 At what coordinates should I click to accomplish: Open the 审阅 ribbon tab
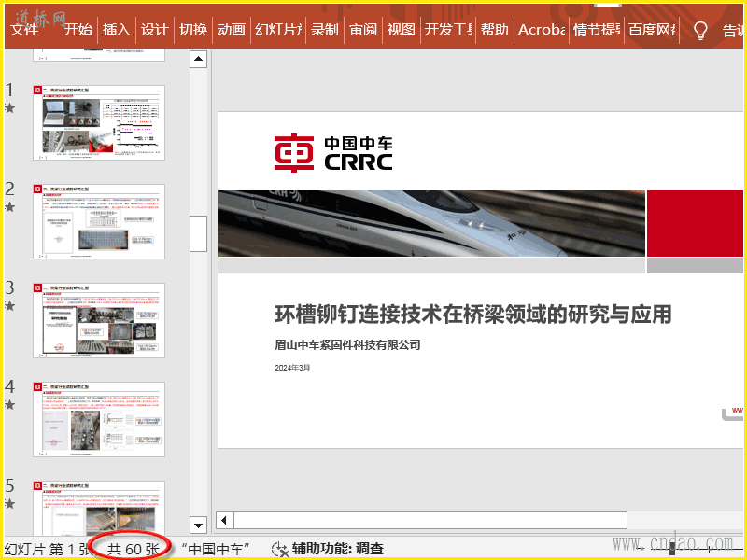pyautogui.click(x=363, y=30)
